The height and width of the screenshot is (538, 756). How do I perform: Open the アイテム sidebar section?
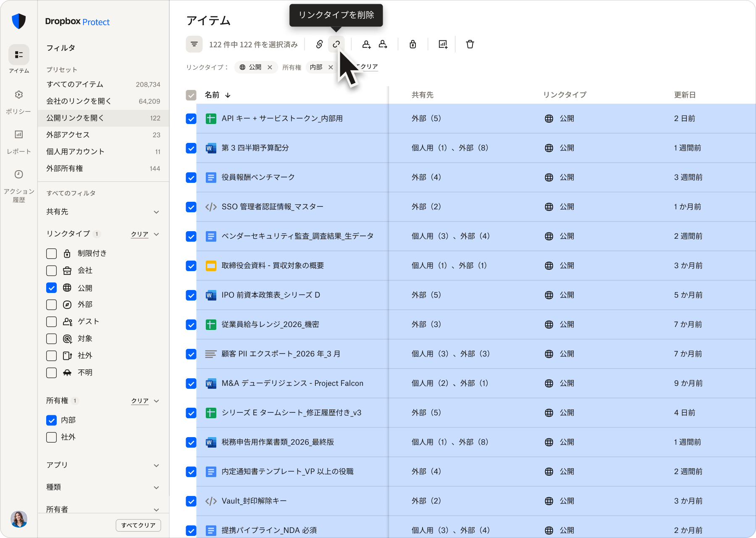pyautogui.click(x=19, y=59)
